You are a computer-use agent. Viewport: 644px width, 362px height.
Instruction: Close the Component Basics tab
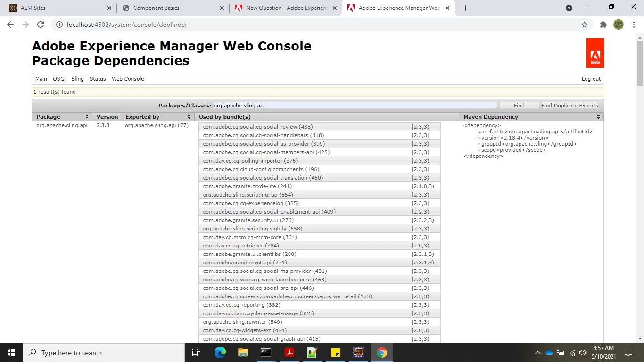(222, 8)
